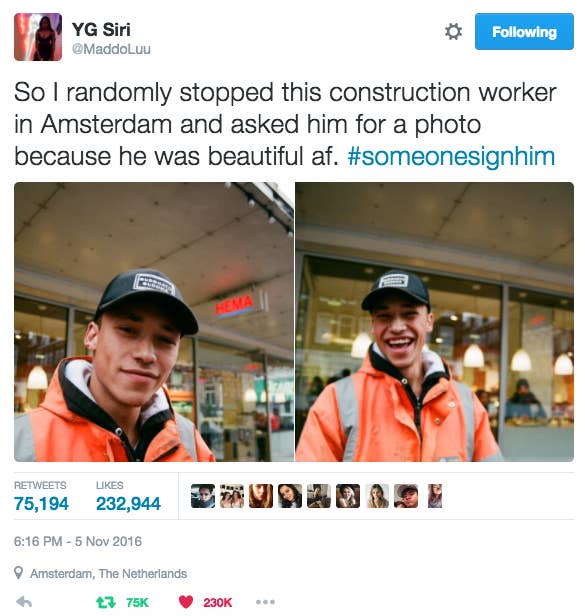Click the YG Siri display name
The height and width of the screenshot is (616, 585).
tap(101, 29)
